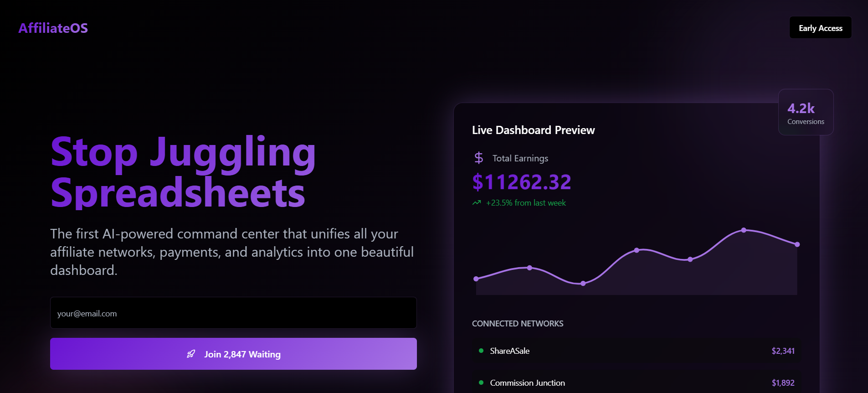The height and width of the screenshot is (393, 868).
Task: Click the dollar sign icon beside Total Earnings
Action: click(x=478, y=158)
